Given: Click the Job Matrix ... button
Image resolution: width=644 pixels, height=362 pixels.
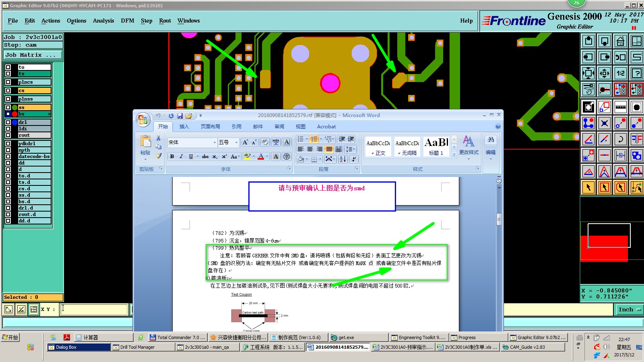Looking at the screenshot, I should point(33,55).
